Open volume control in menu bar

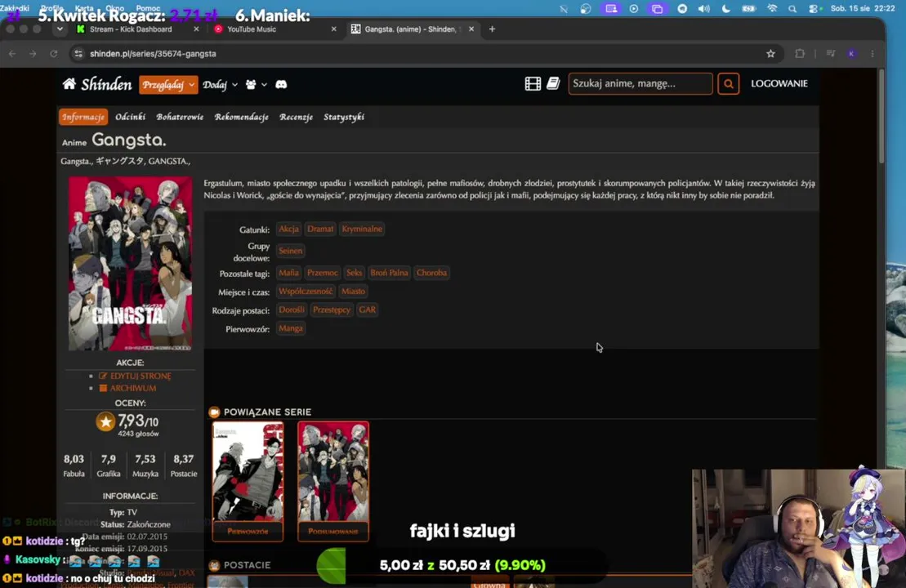[703, 9]
